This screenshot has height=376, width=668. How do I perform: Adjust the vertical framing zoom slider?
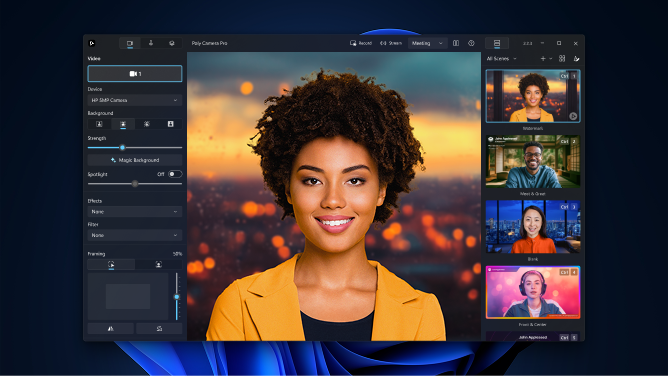tap(176, 296)
